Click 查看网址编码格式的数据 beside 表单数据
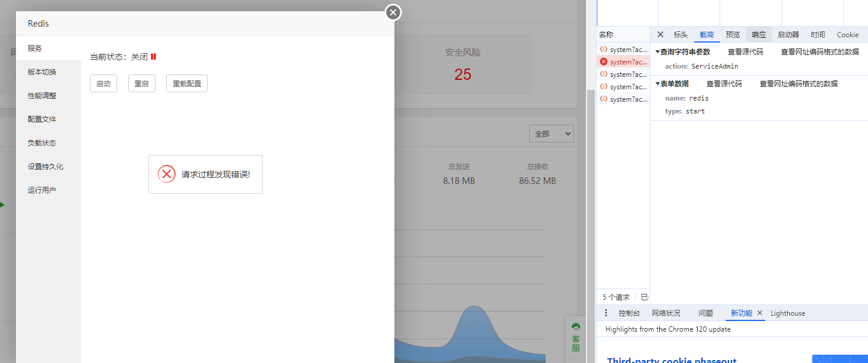 tap(798, 84)
